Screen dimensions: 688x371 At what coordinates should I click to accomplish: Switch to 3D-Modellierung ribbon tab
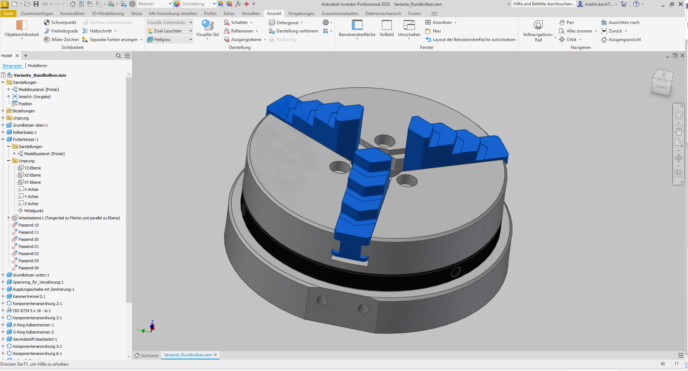108,14
